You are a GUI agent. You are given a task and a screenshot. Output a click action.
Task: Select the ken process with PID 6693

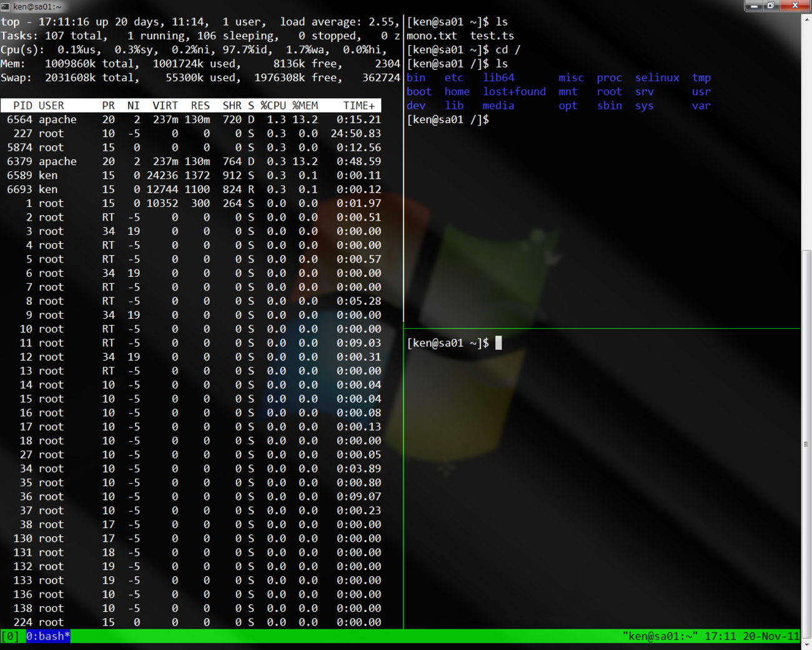(x=191, y=189)
